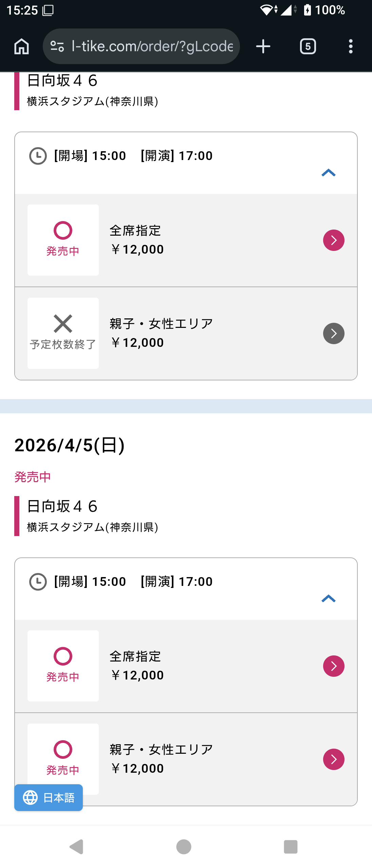Tap the gray arrow for sold-out 親子・女性エリア

click(x=334, y=334)
